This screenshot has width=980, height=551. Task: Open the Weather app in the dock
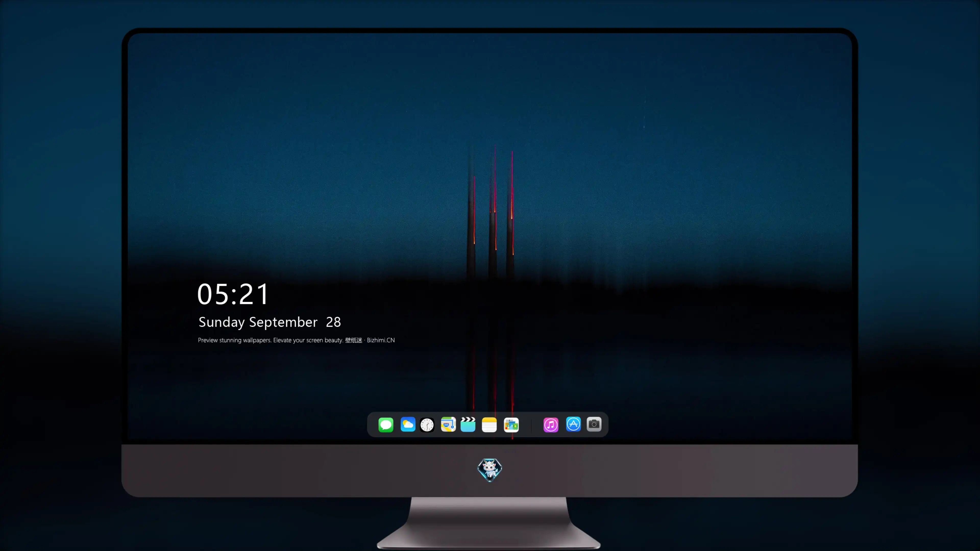point(408,424)
